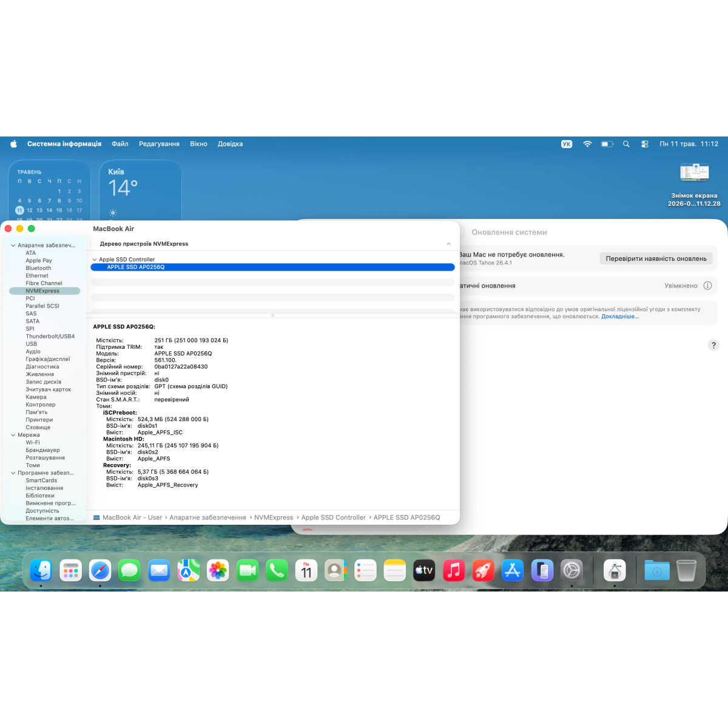Select USB in the sidebar
Screen dimensions: 728x728
[32, 344]
